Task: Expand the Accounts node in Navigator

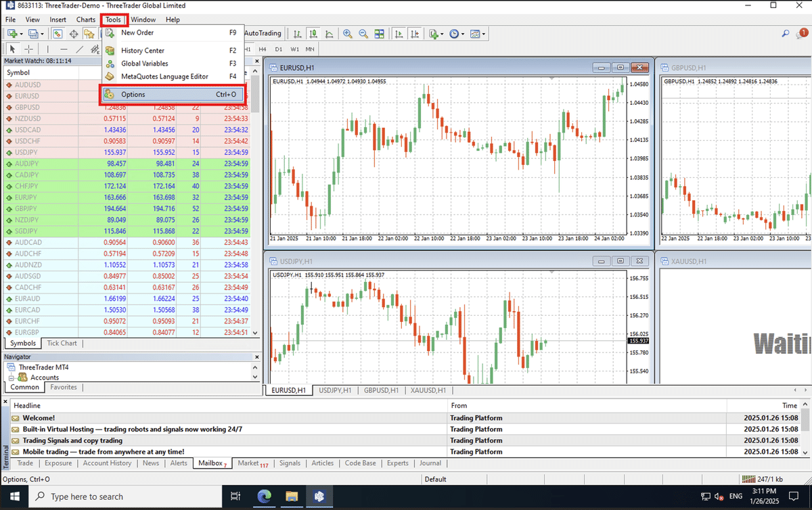Action: [x=12, y=377]
